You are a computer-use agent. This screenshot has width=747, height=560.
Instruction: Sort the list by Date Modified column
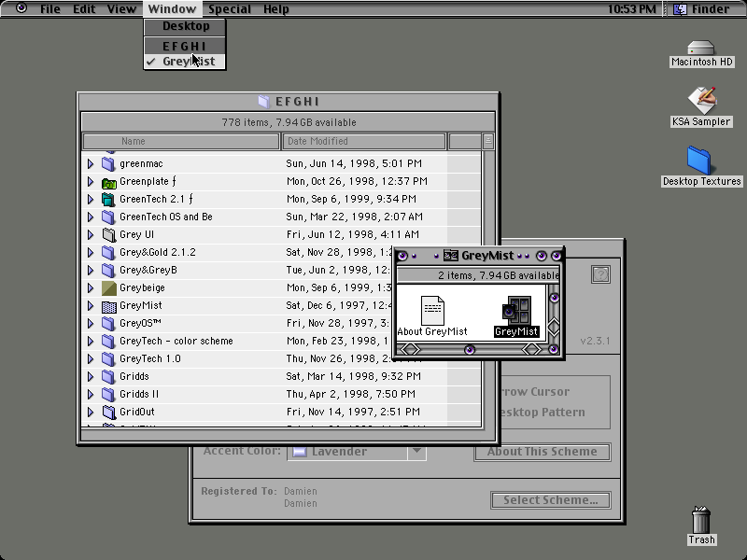[x=364, y=142]
